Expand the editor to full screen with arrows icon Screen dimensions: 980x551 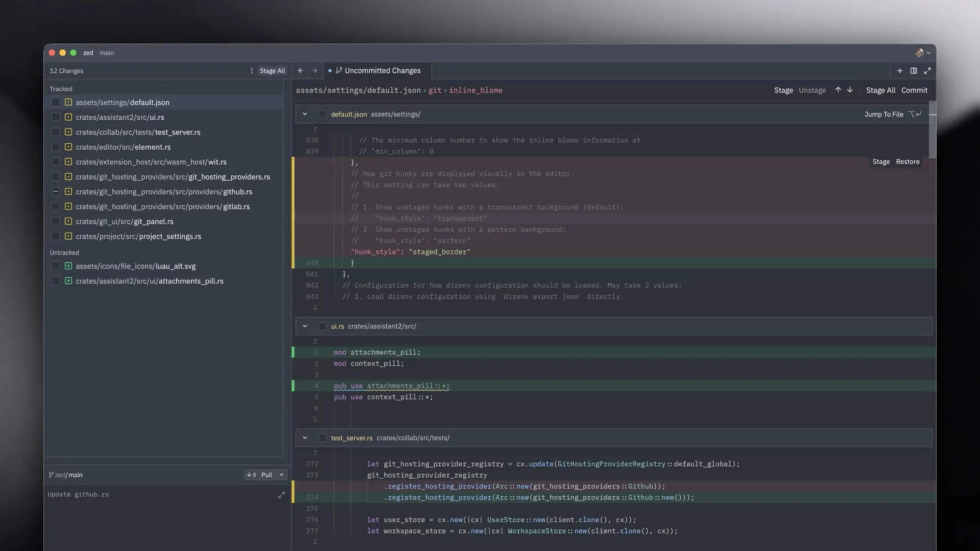[x=928, y=71]
